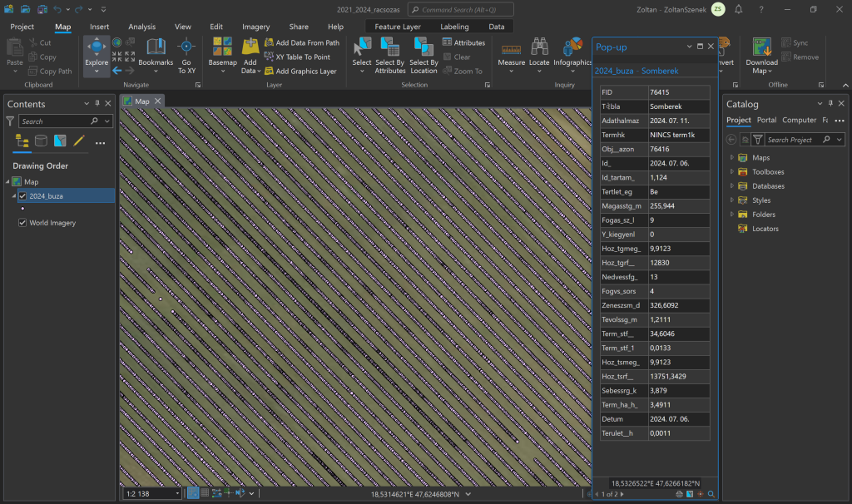Open the Bookmarks menu icon
This screenshot has width=852, height=504.
click(156, 48)
